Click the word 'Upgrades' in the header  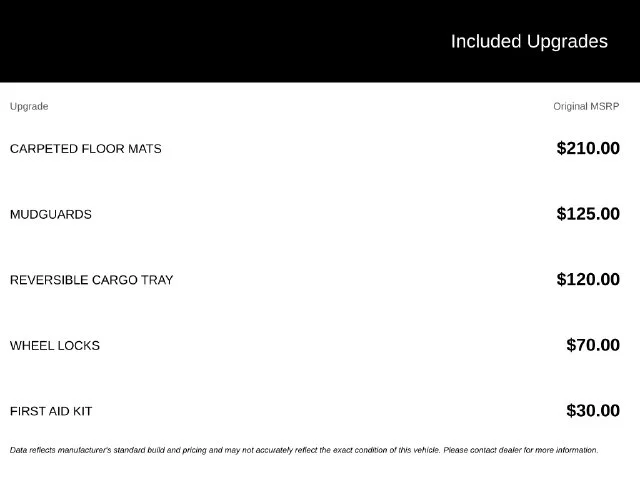567,42
